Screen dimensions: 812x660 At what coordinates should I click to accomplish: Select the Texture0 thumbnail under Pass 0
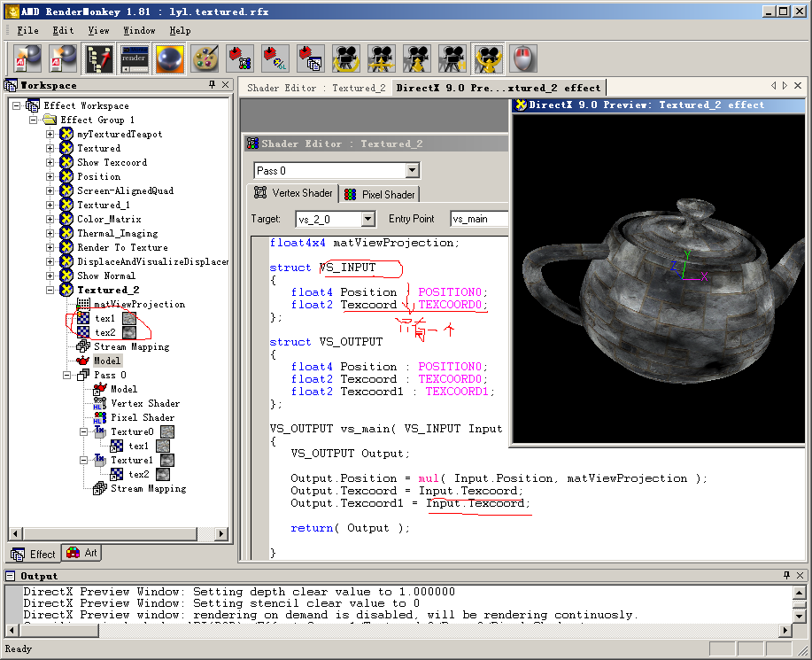point(167,431)
